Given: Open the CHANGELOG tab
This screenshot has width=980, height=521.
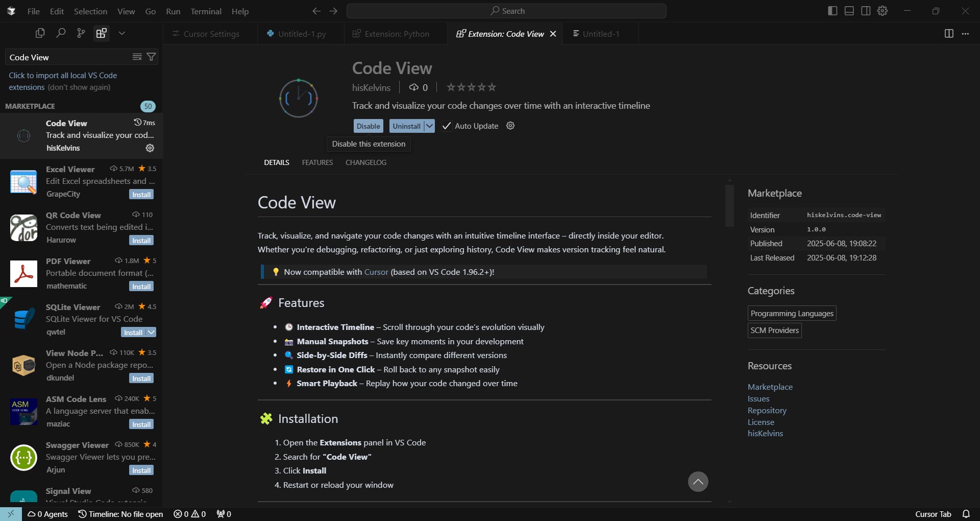Looking at the screenshot, I should coord(366,162).
